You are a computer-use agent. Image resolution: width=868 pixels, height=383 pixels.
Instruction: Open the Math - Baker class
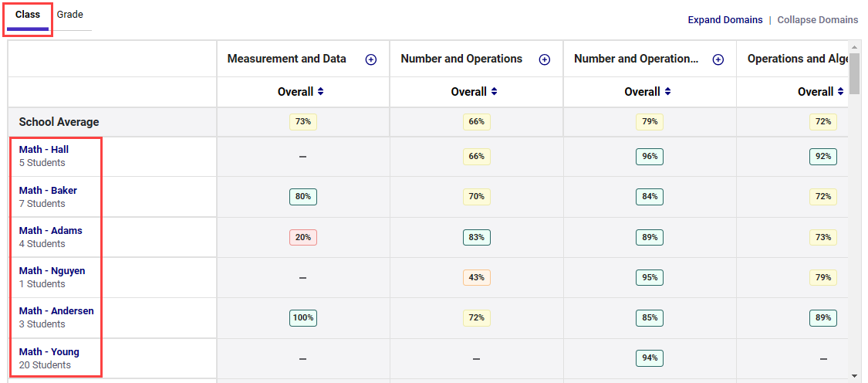click(x=48, y=191)
